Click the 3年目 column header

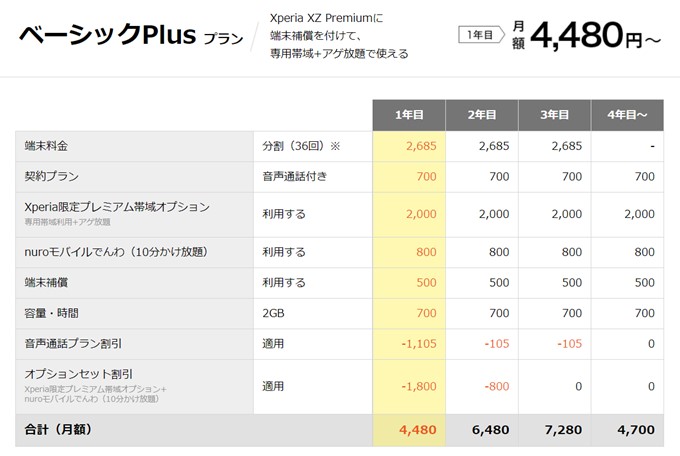[x=554, y=116]
